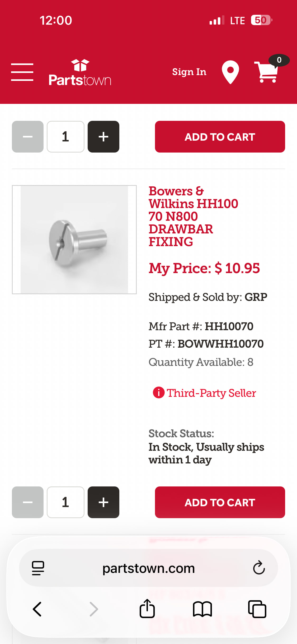Open the store location pin
This screenshot has width=297, height=644.
230,72
